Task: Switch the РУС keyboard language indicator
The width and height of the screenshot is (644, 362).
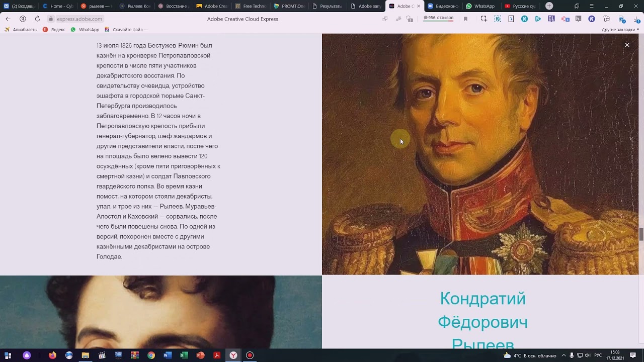Action: tap(598, 355)
